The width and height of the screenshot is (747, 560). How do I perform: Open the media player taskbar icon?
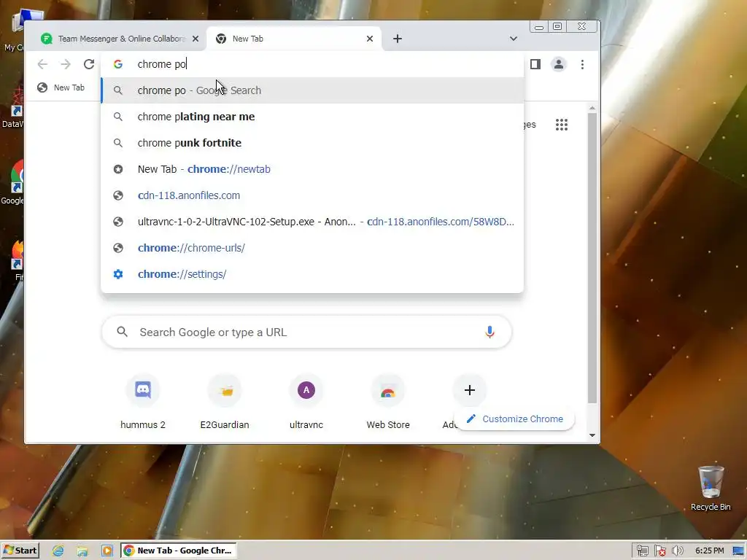tap(107, 551)
